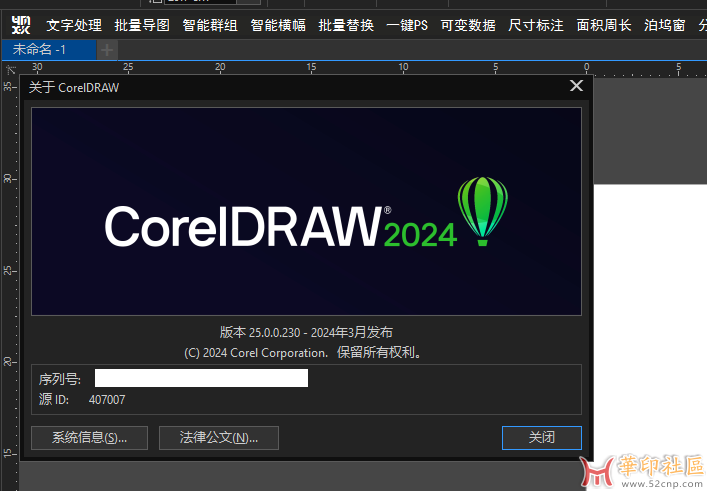The image size is (707, 491).
Task: Switch to the 未命名 -1 document tab
Action: pyautogui.click(x=49, y=50)
